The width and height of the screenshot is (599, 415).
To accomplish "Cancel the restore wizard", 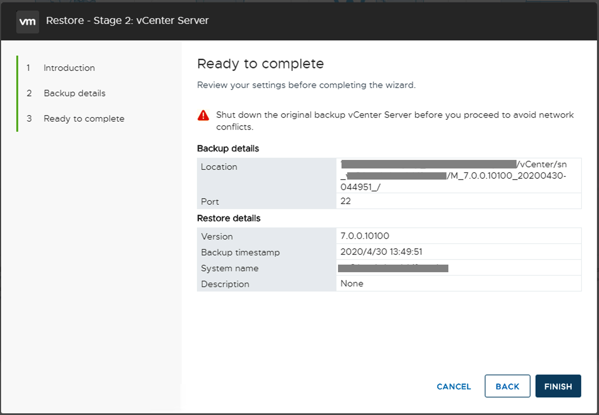I will pos(453,386).
